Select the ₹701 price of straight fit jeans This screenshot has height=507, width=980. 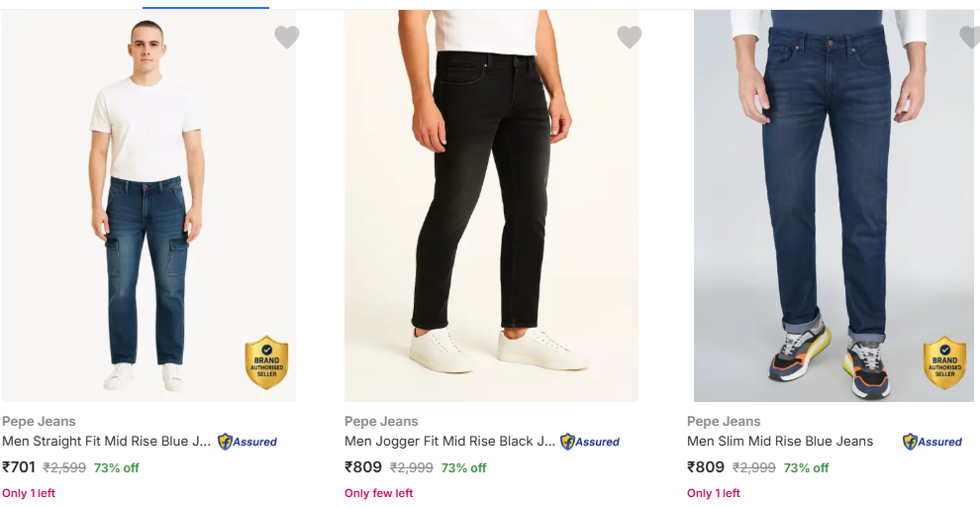(x=19, y=467)
